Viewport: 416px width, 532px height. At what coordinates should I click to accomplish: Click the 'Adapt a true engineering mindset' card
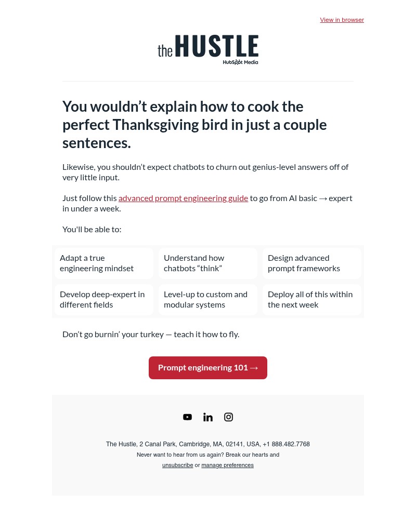(x=103, y=263)
